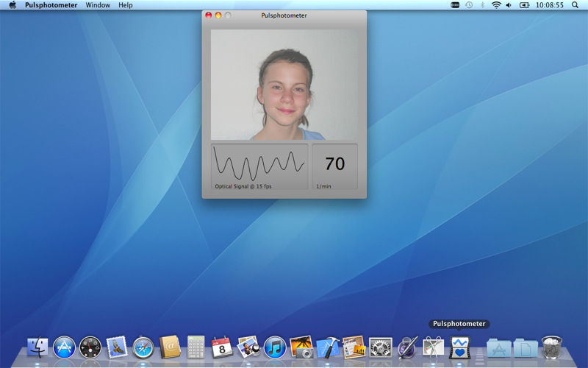Viewport: 588px width, 368px height.
Task: Minimize the Pulsphotometer window
Action: click(218, 15)
